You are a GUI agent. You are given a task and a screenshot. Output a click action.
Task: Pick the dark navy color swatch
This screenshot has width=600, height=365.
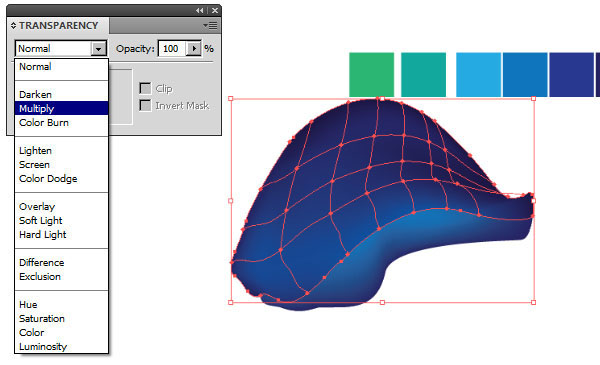(572, 75)
